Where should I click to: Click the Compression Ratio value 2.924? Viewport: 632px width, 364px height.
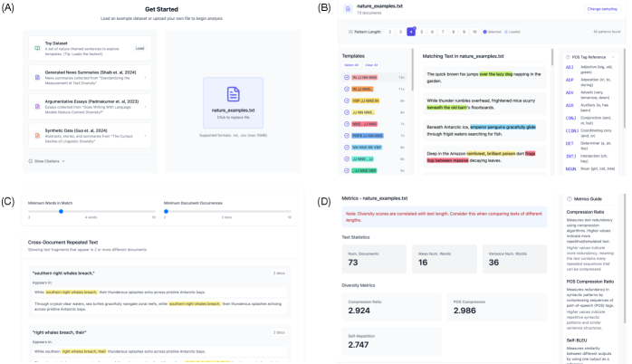359,311
